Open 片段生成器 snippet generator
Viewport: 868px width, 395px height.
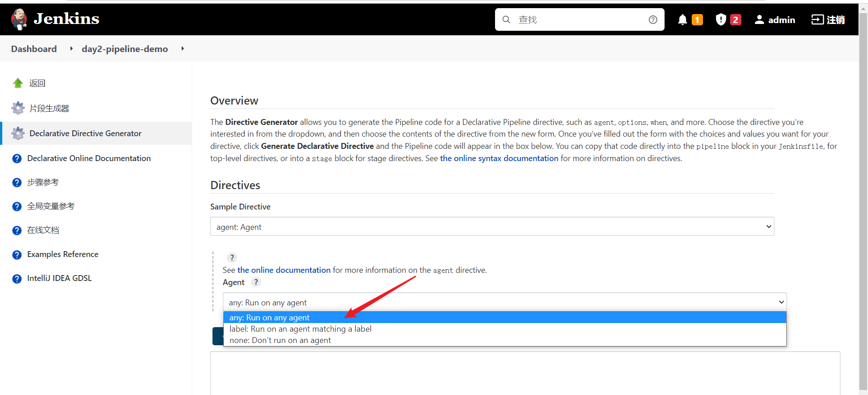[x=49, y=109]
